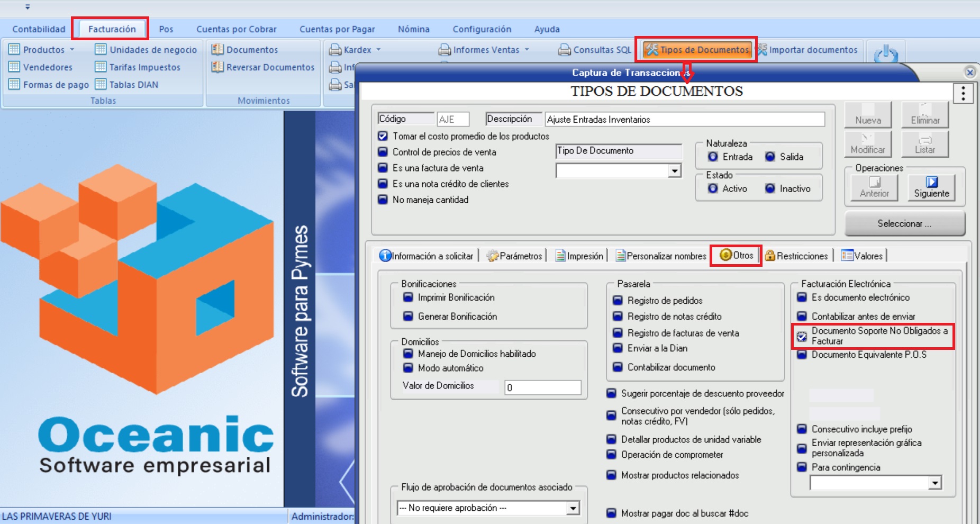Expand the Tipo De Documento dropdown
This screenshot has height=524, width=980.
(674, 171)
